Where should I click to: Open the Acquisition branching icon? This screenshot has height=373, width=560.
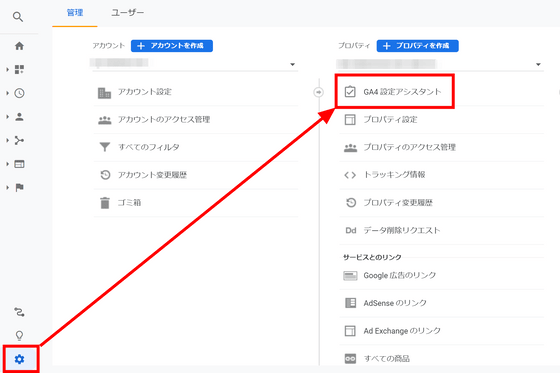tap(19, 140)
